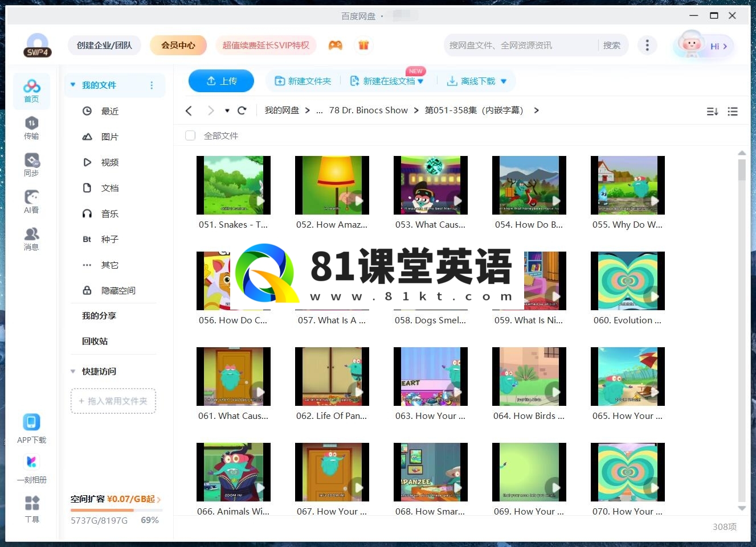The image size is (756, 547).
Task: Go to 我的网盘 breadcrumb
Action: (x=282, y=110)
